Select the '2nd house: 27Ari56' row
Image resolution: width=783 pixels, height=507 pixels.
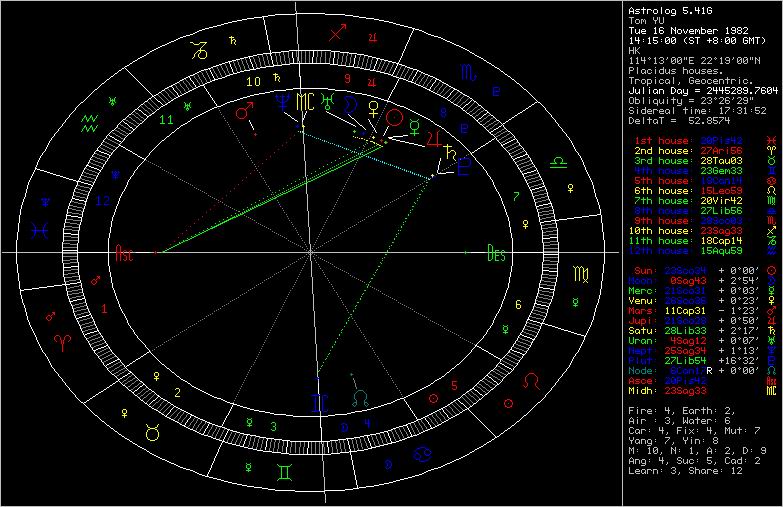[705, 151]
